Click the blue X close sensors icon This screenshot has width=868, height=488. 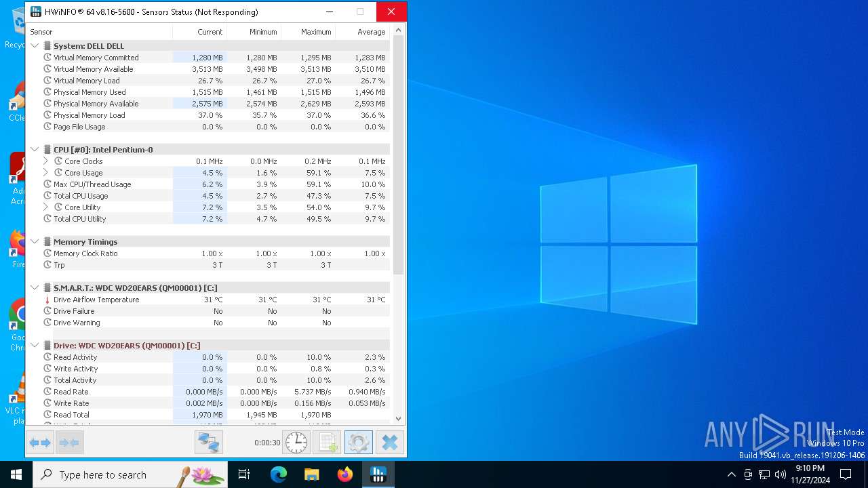click(x=389, y=443)
